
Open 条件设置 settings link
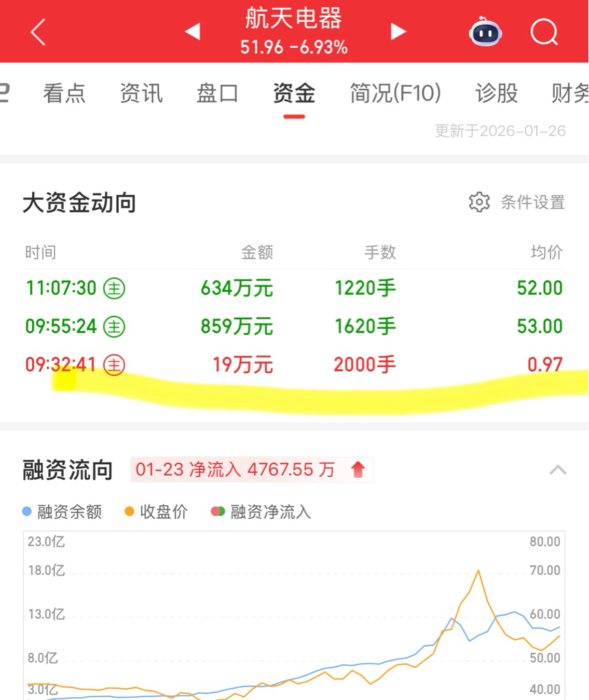point(533,202)
